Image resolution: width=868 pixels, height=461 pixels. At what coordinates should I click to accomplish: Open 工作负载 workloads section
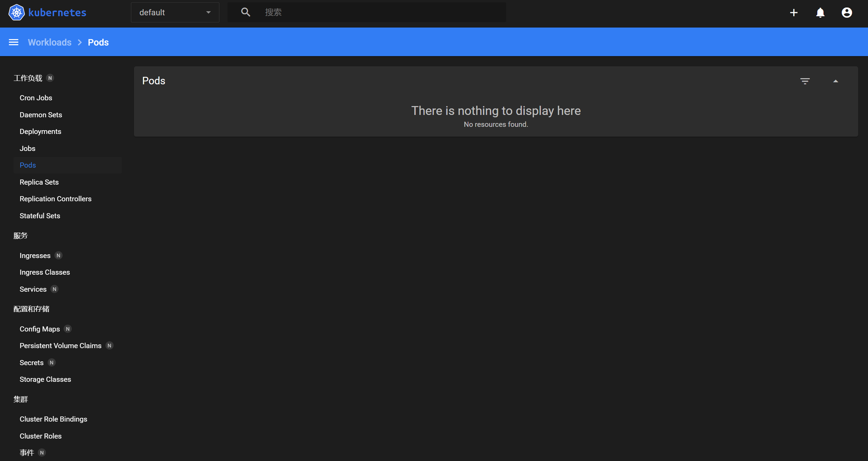(28, 78)
